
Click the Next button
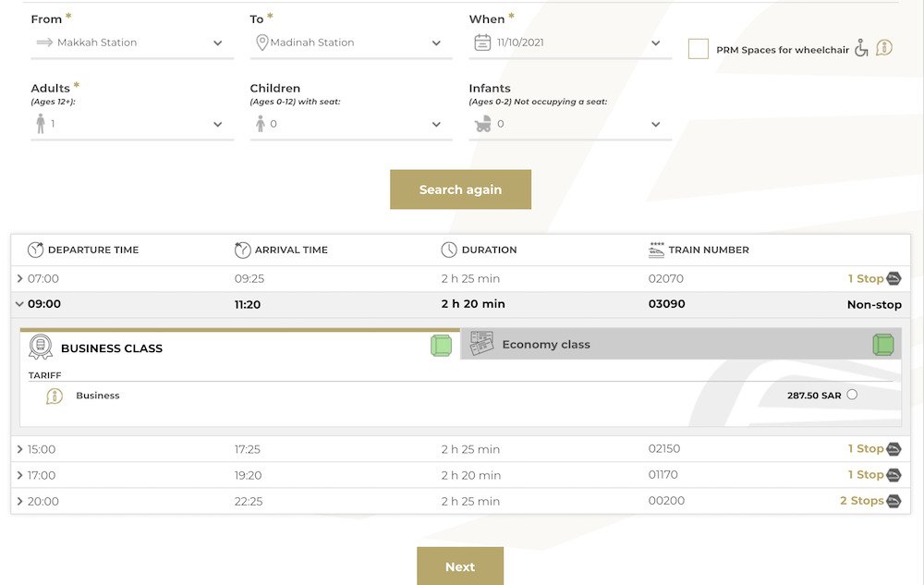(x=460, y=567)
